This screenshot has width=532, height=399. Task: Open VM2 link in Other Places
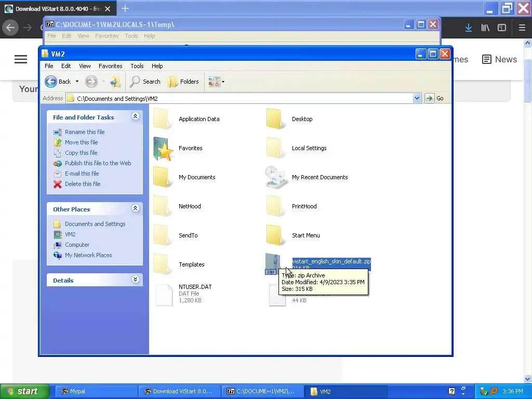(70, 234)
